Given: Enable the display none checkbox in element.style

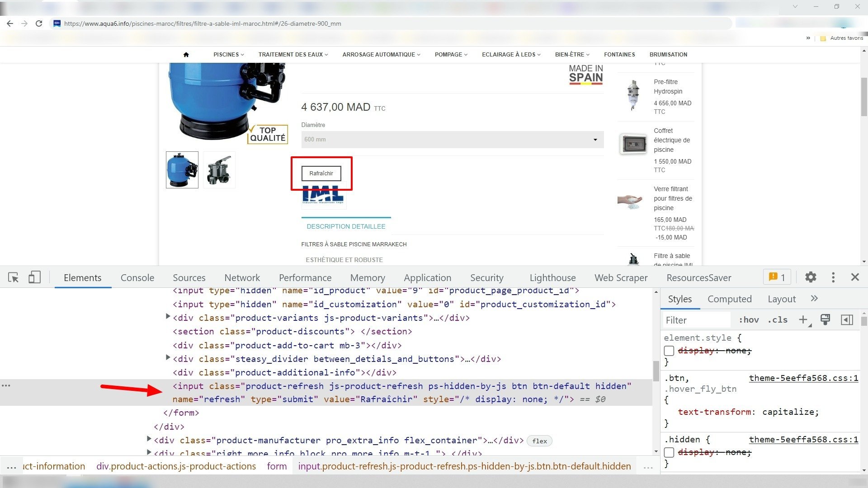Looking at the screenshot, I should point(669,351).
